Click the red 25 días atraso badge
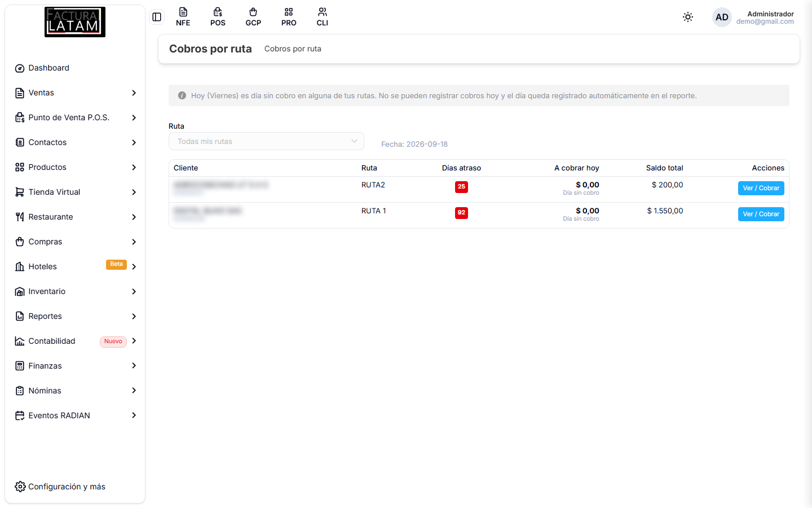The height and width of the screenshot is (508, 812). click(461, 187)
